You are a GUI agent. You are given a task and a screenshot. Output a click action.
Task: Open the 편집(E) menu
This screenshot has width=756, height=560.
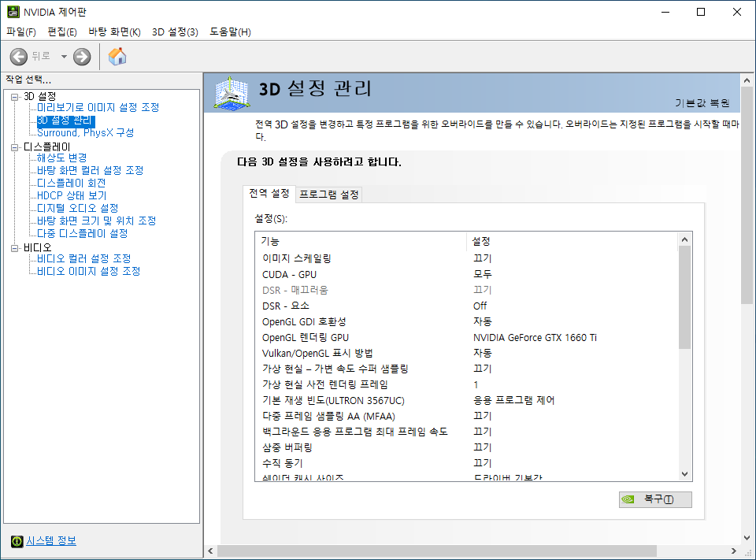click(x=62, y=32)
